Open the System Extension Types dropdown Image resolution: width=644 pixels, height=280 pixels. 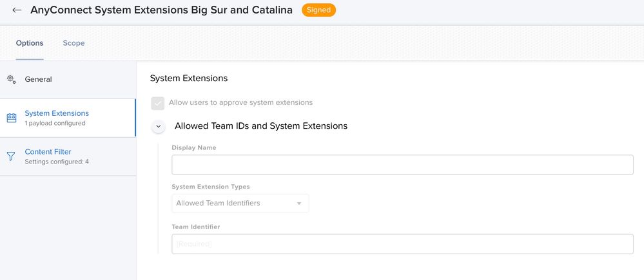(240, 203)
